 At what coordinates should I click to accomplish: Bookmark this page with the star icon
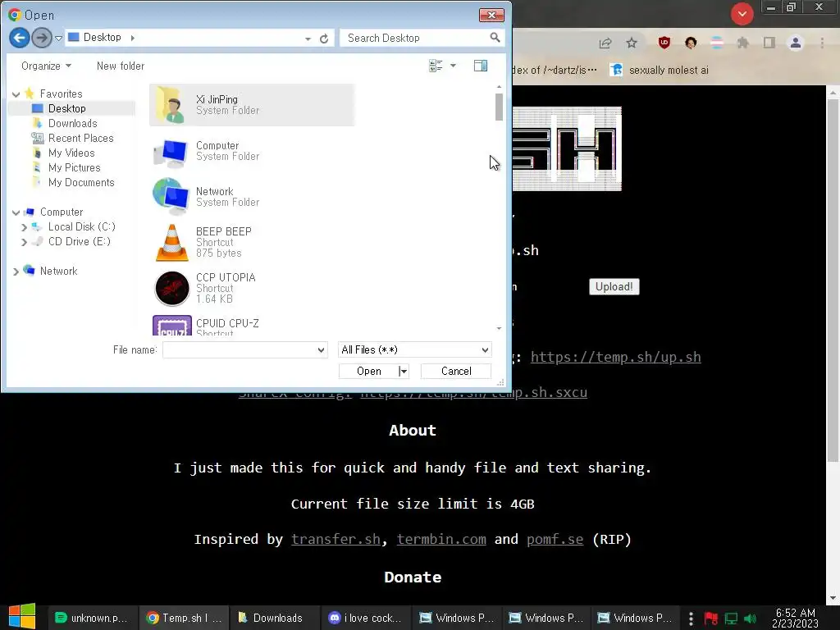click(x=632, y=43)
